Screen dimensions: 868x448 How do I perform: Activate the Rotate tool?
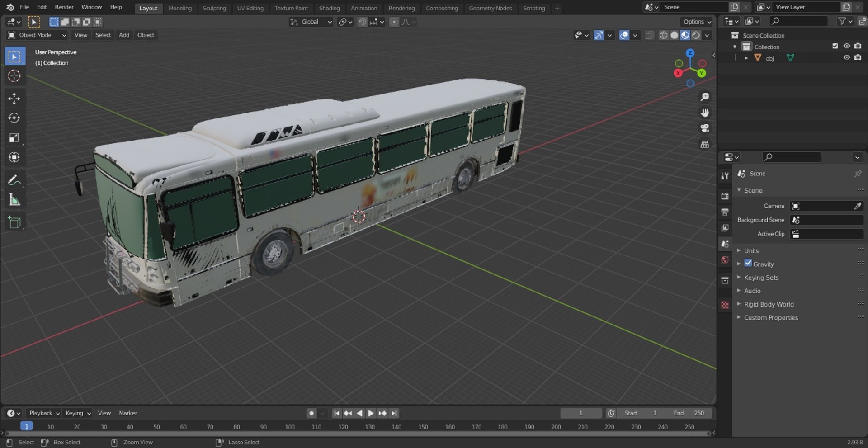click(x=14, y=118)
